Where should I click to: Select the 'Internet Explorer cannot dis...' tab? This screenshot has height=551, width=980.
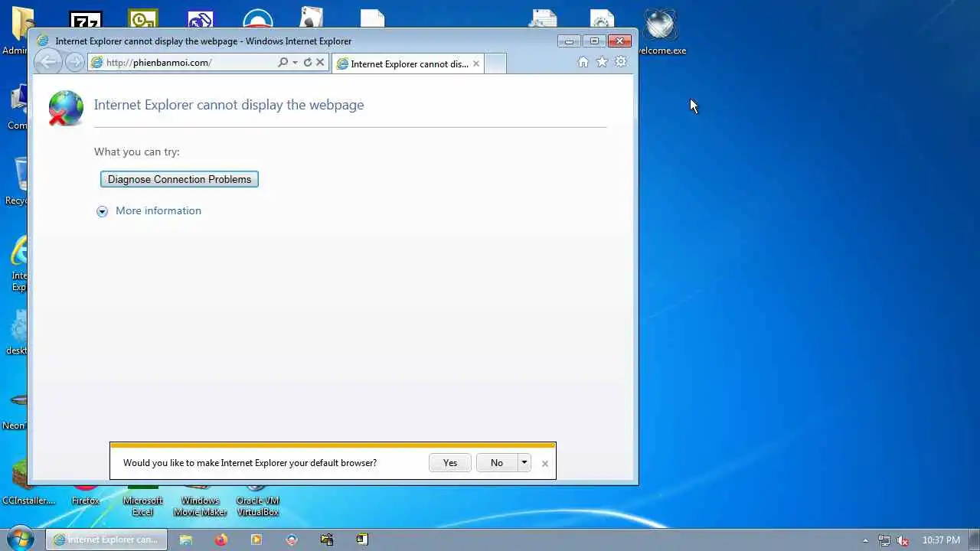pos(408,64)
